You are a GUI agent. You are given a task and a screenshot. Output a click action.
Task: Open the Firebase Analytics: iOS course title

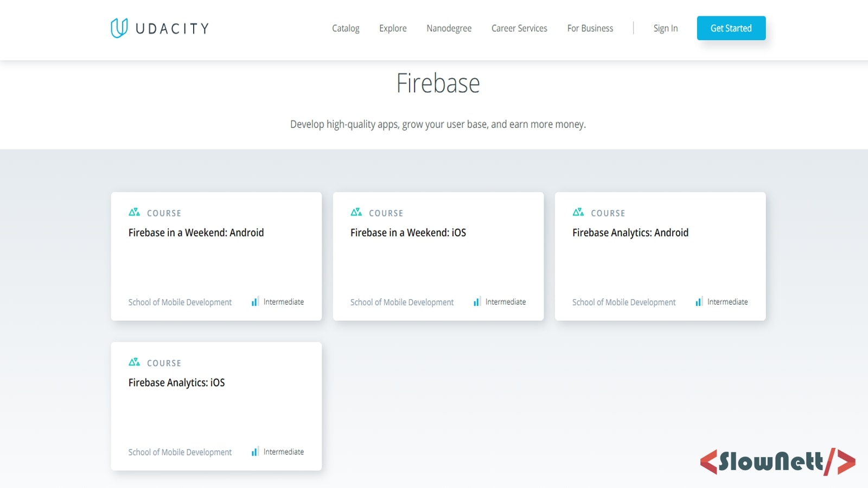click(176, 383)
